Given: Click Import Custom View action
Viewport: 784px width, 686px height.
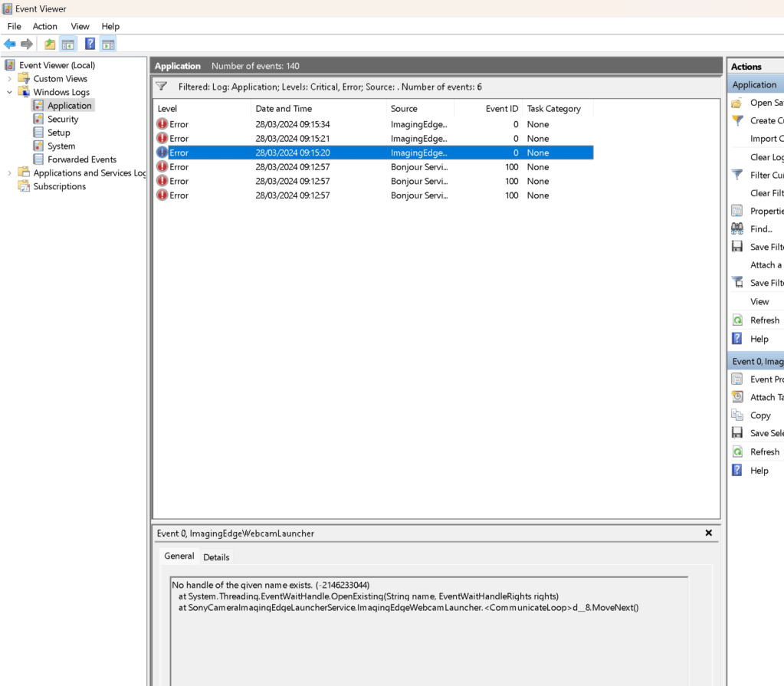Looking at the screenshot, I should coord(766,139).
